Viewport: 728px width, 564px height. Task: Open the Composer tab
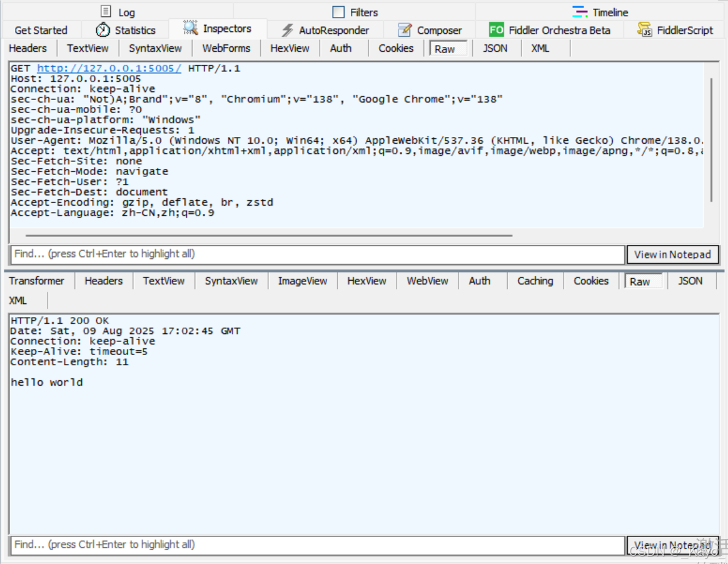[x=430, y=30]
